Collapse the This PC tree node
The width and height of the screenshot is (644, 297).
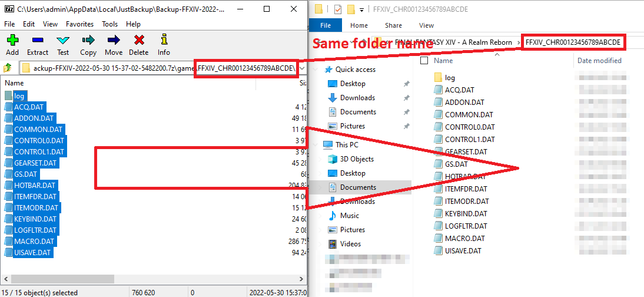[315, 145]
